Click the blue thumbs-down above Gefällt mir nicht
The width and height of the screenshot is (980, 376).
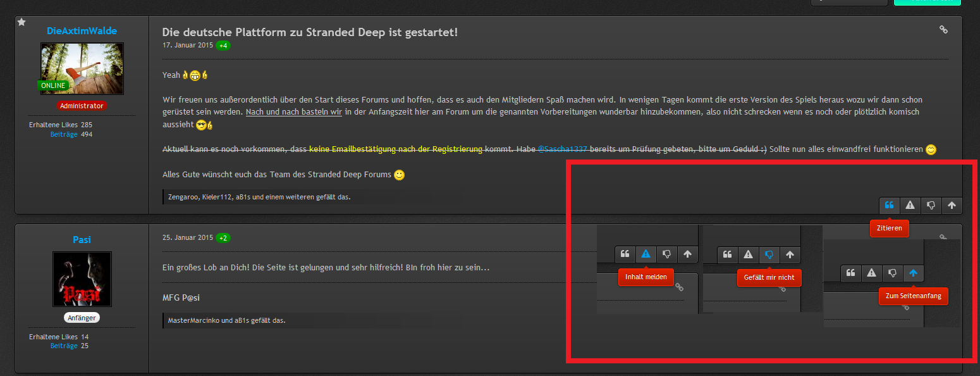click(769, 255)
